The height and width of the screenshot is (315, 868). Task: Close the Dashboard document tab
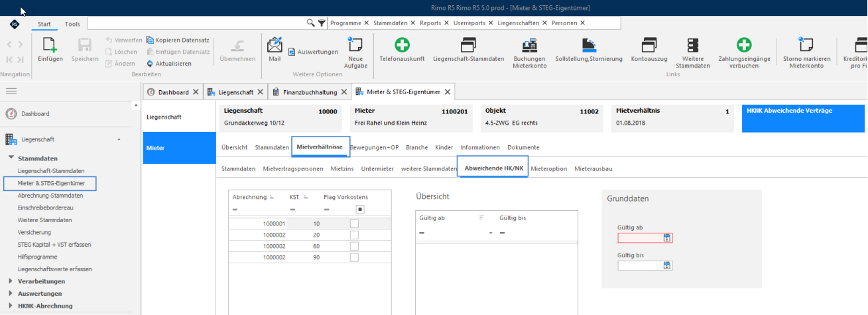click(196, 92)
